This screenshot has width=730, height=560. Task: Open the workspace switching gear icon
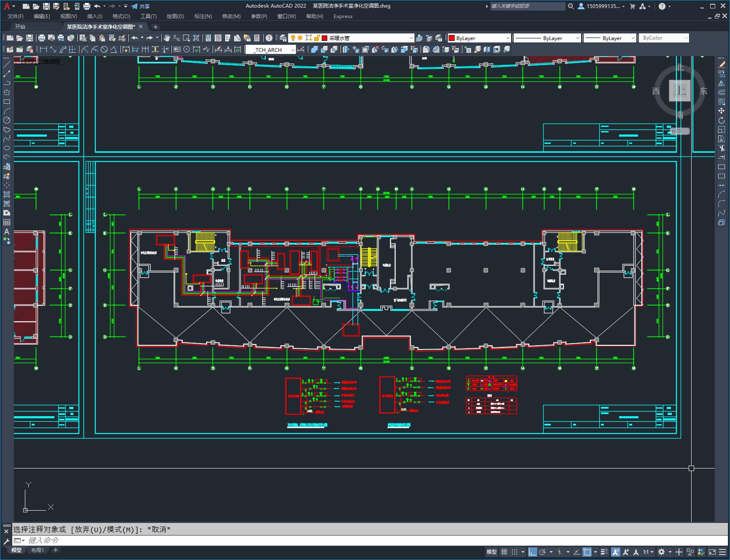[x=662, y=552]
